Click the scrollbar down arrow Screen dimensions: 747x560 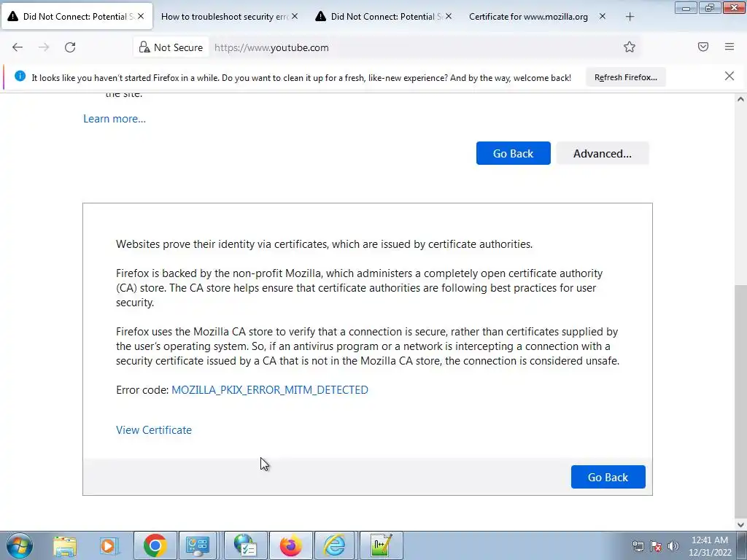pos(740,524)
